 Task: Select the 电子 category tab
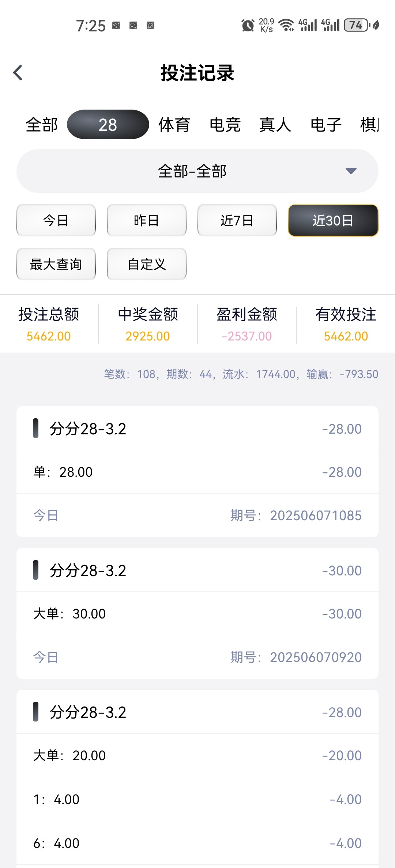326,125
